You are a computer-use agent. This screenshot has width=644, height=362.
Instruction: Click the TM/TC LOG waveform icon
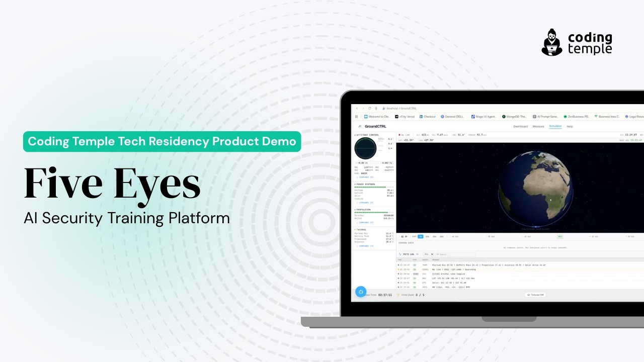400,254
